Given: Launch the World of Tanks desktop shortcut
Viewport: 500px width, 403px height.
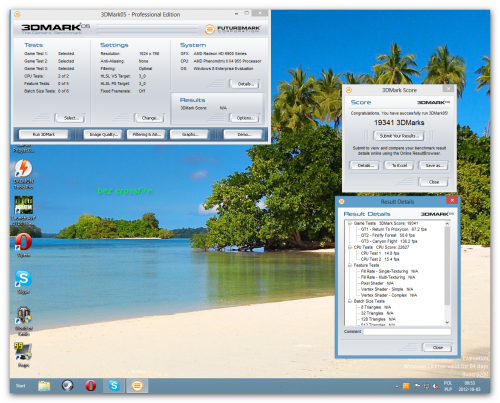Looking at the screenshot, I should pyautogui.click(x=23, y=321).
